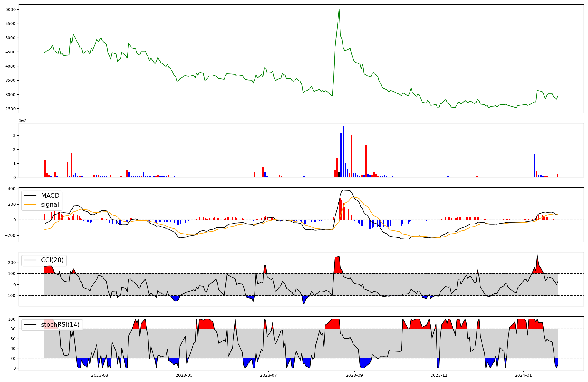
Task: Click the blue January 2024 volume spike bar
Action: tap(534, 165)
